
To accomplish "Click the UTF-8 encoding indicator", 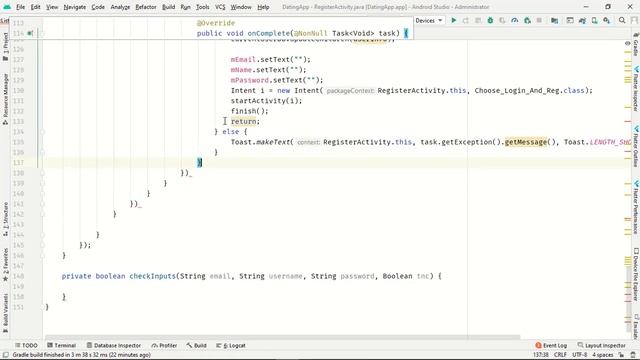I will point(579,355).
